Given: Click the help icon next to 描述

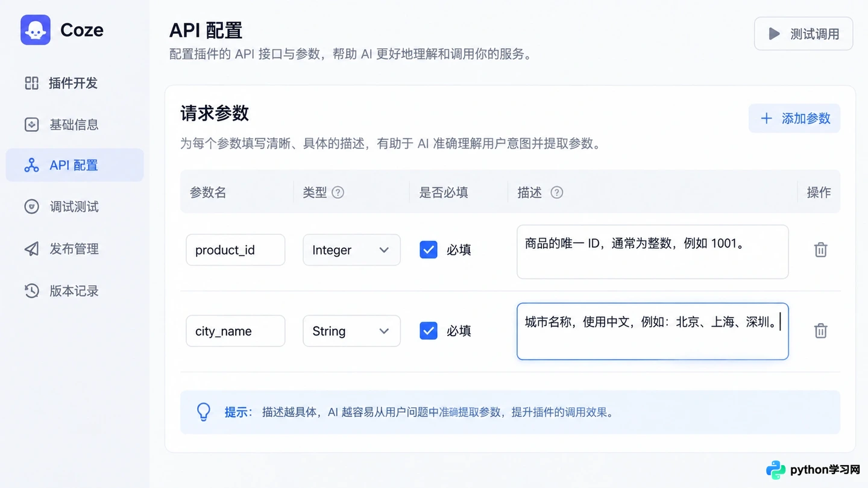Looking at the screenshot, I should click(x=557, y=193).
